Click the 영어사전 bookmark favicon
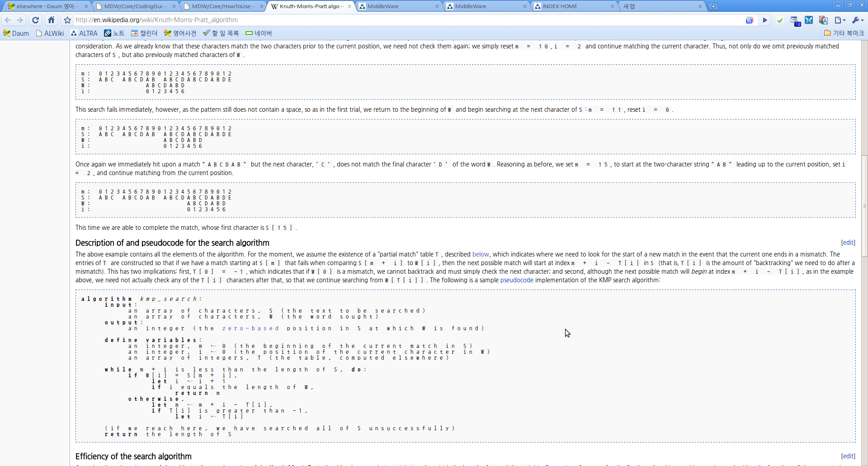The height and width of the screenshot is (466, 868). [167, 33]
